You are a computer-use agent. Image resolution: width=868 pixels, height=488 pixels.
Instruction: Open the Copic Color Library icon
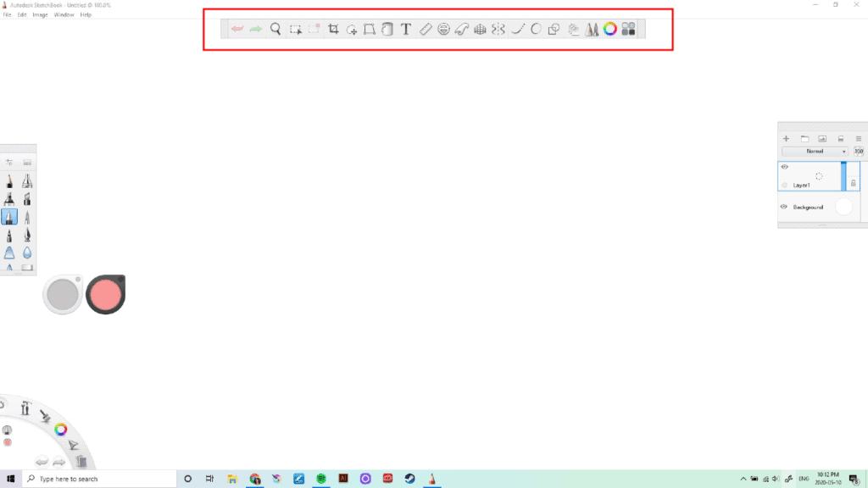(628, 29)
